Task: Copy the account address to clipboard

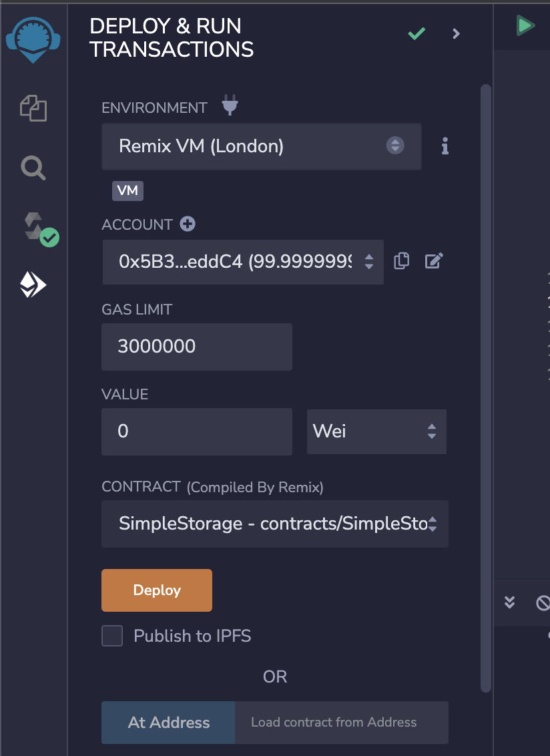Action: (x=402, y=261)
